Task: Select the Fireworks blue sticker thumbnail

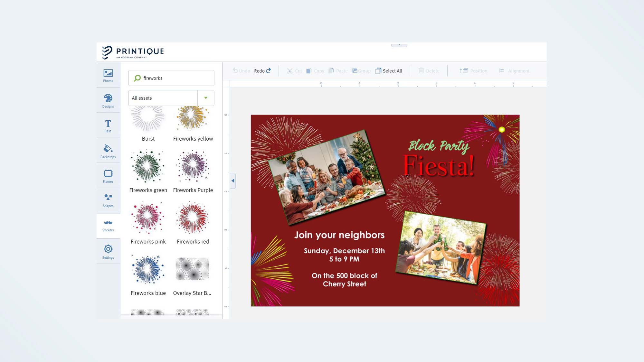Action: [x=148, y=269]
